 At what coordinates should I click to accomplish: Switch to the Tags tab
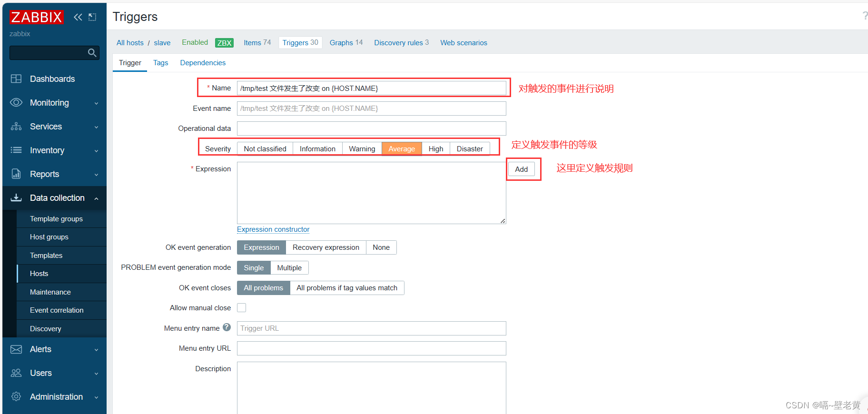[x=160, y=63]
